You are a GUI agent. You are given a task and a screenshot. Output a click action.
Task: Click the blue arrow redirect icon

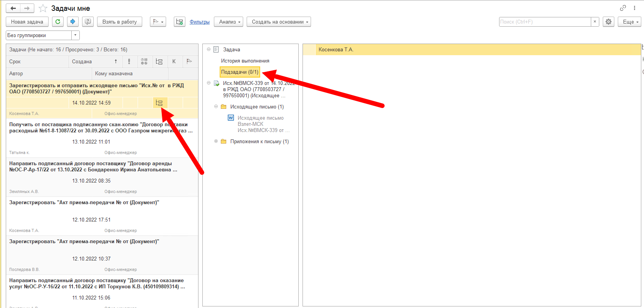(x=73, y=22)
